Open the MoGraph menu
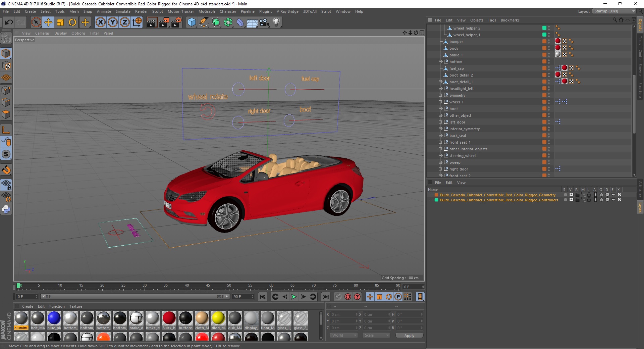Screen dimensions: 644x349 coord(207,11)
